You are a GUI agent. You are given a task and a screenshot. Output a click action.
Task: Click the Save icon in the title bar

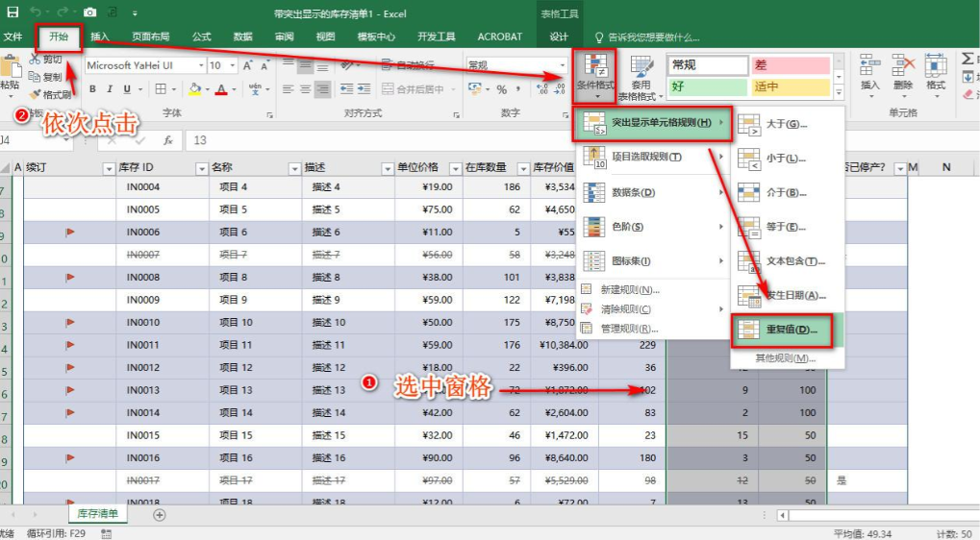[x=12, y=12]
